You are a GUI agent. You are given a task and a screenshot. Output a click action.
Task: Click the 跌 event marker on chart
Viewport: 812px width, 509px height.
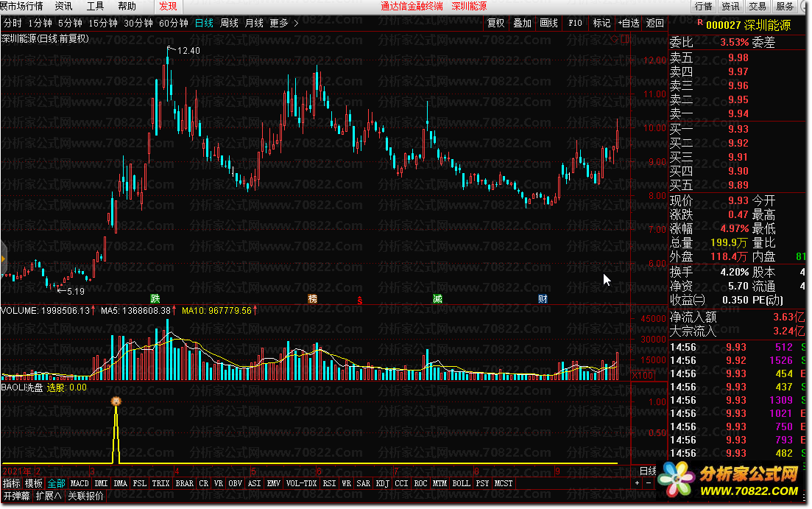pyautogui.click(x=155, y=298)
